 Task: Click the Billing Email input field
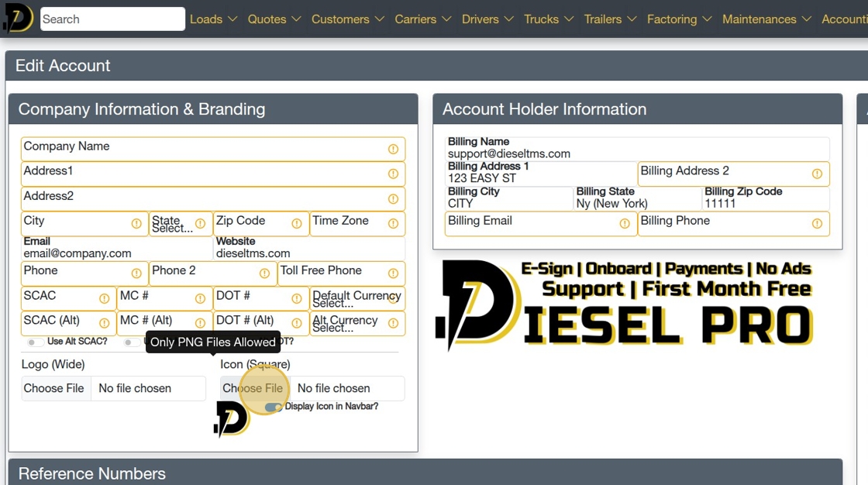coord(541,224)
